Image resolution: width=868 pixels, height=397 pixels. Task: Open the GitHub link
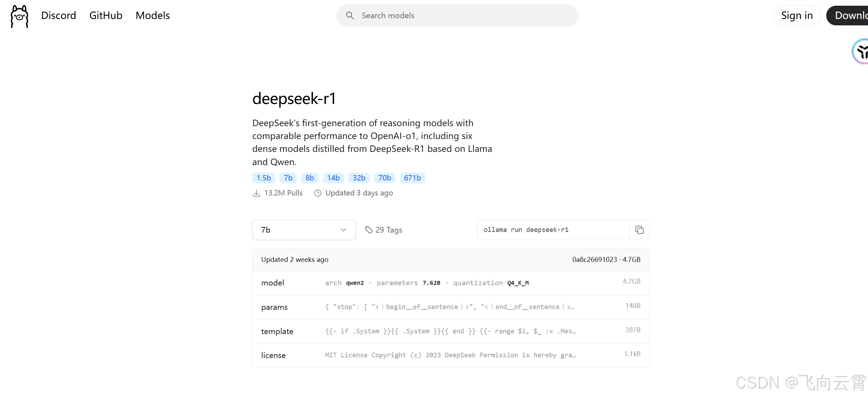[106, 15]
